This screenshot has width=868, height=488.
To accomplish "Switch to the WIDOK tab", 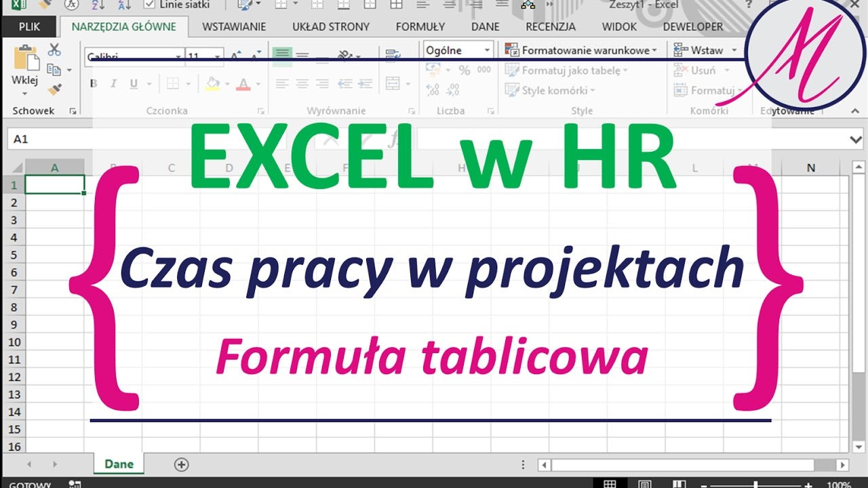I will (x=620, y=27).
